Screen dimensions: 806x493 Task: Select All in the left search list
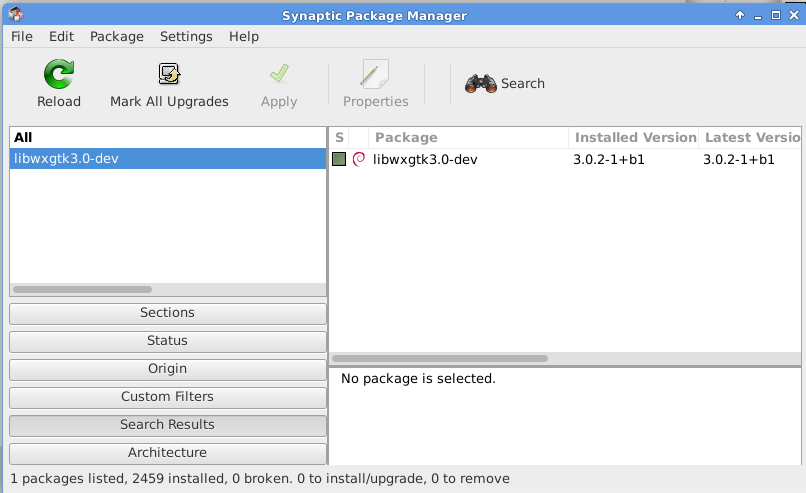click(x=168, y=138)
